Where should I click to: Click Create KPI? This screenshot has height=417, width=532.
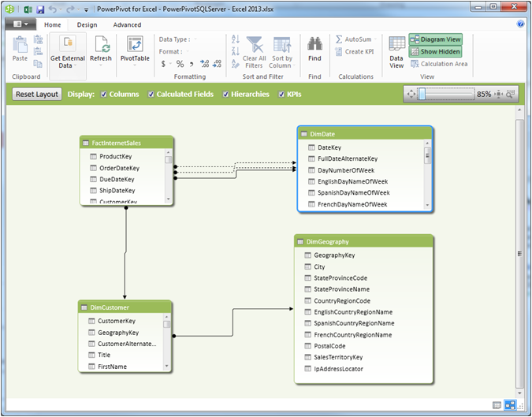click(x=354, y=51)
